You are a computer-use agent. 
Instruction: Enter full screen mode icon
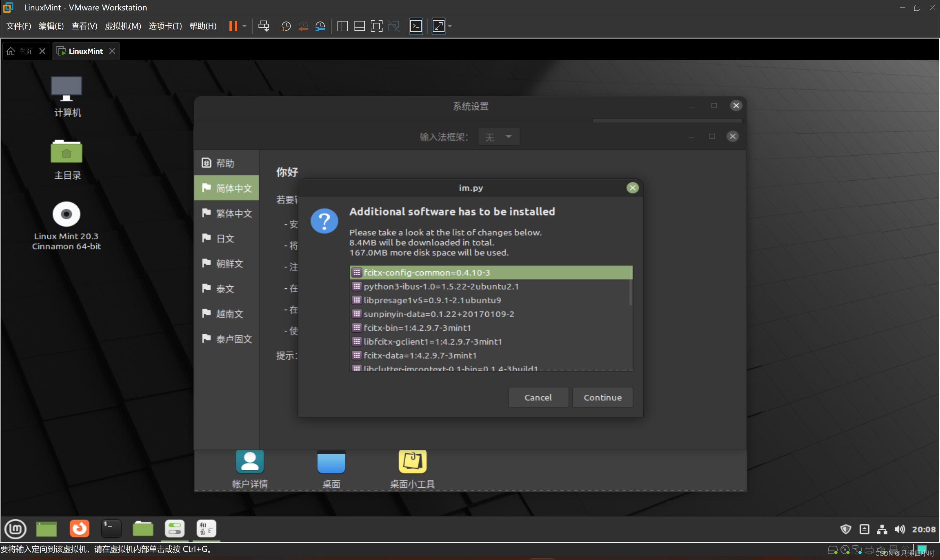tap(376, 26)
